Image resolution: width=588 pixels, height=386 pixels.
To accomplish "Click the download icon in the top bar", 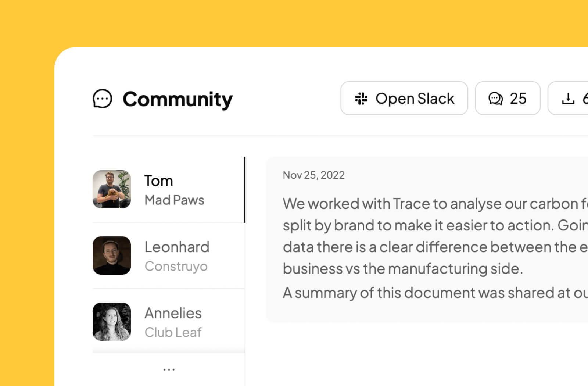I will click(x=569, y=98).
